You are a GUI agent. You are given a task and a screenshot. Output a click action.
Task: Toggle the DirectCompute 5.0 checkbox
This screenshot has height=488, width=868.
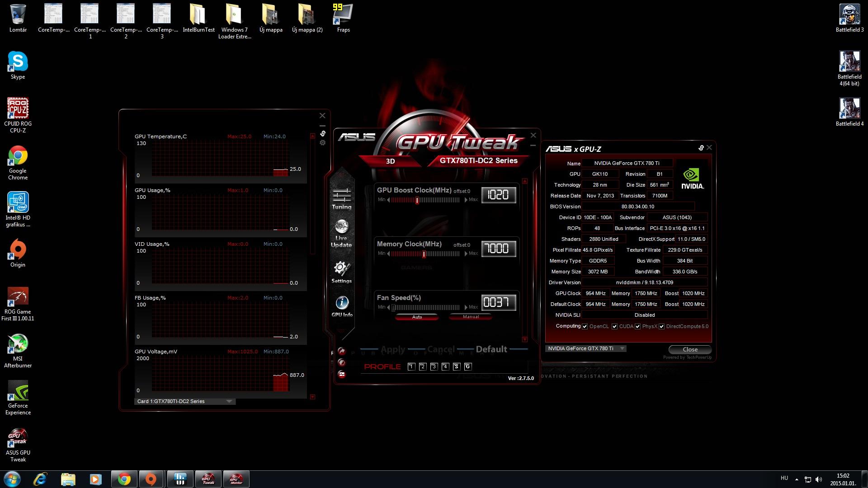(x=662, y=326)
